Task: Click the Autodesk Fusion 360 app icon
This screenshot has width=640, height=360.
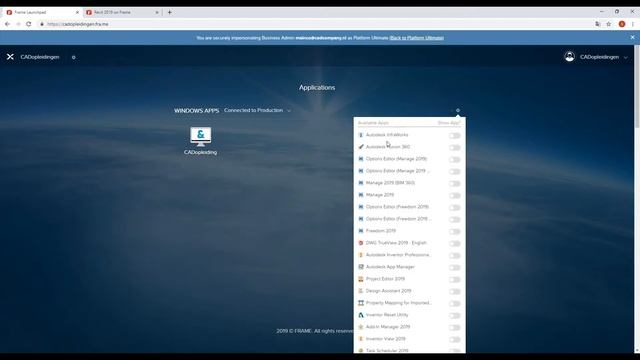Action: (x=361, y=147)
